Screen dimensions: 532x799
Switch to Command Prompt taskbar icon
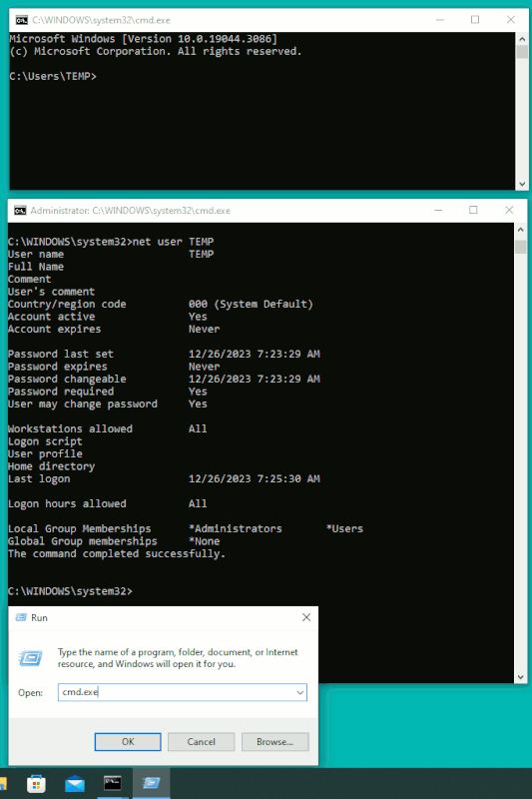click(113, 783)
